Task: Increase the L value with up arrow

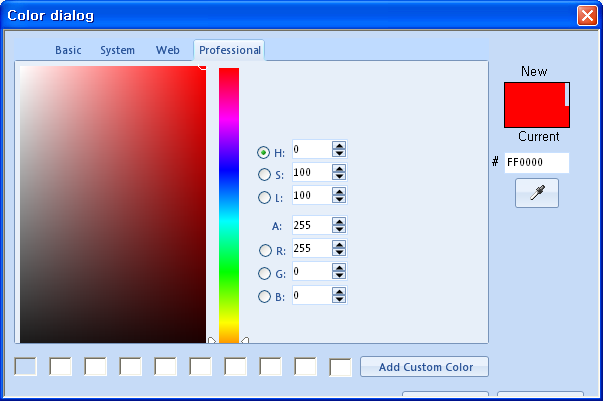Action: point(339,191)
